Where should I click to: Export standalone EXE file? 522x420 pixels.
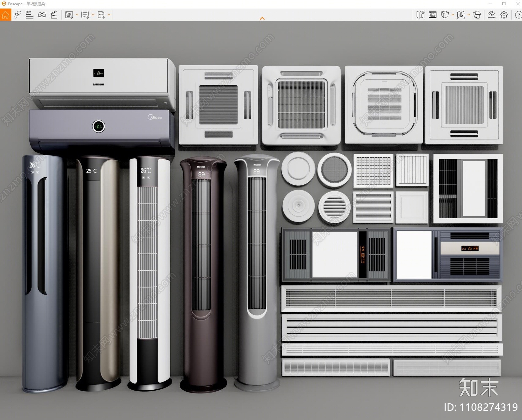101,15
